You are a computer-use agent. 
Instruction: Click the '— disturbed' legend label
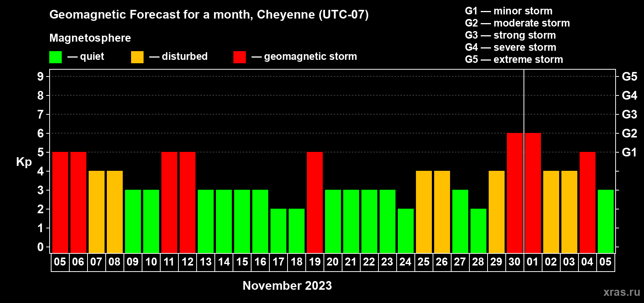[x=178, y=57]
